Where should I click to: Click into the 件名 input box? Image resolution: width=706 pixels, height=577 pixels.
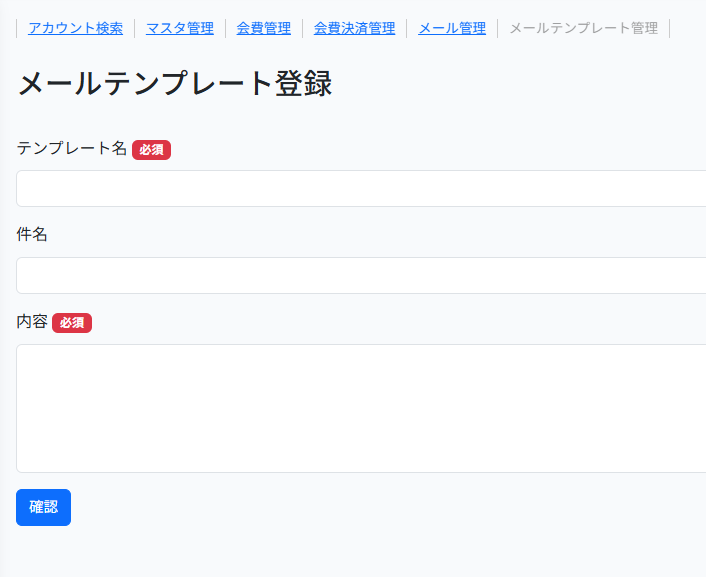coord(360,275)
